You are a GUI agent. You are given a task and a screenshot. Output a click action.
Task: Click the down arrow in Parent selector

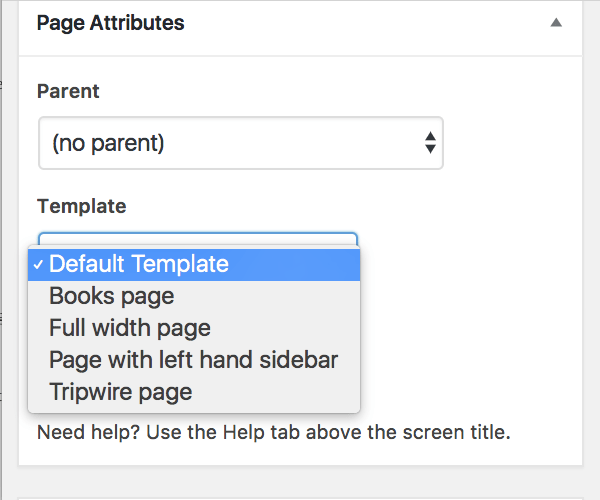click(x=430, y=150)
